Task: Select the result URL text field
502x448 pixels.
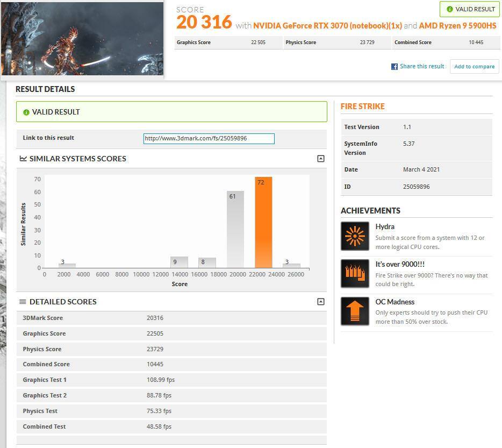Action: pos(209,139)
